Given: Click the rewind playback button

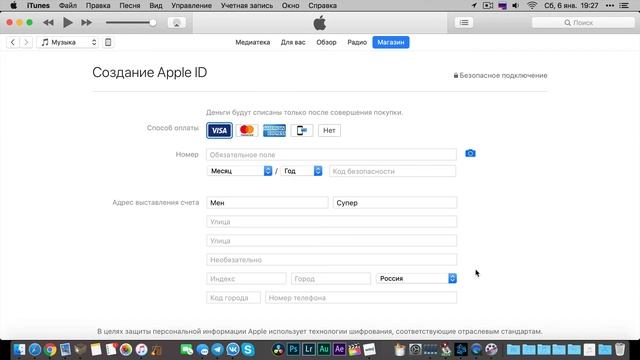Looking at the screenshot, I should 48,22.
